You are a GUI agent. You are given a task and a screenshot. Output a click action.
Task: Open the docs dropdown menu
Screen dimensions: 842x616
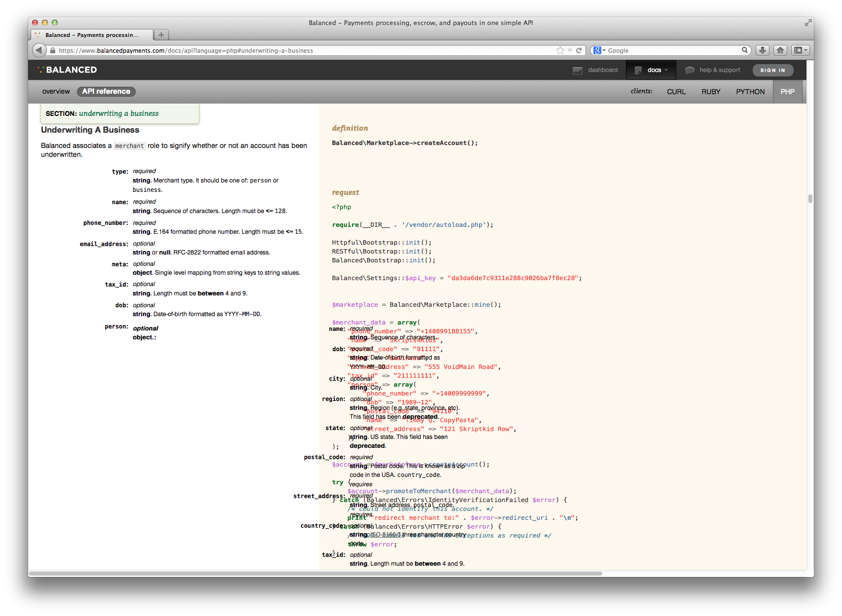(651, 70)
